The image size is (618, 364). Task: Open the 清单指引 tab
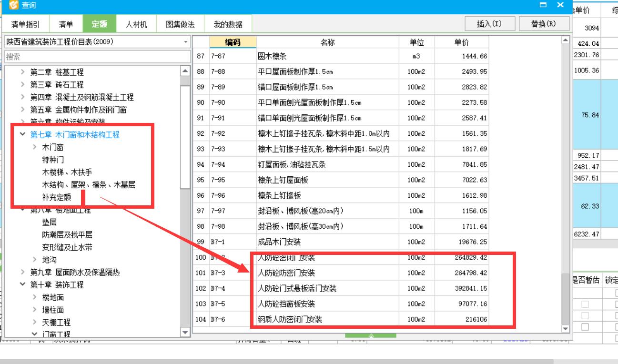[x=26, y=24]
